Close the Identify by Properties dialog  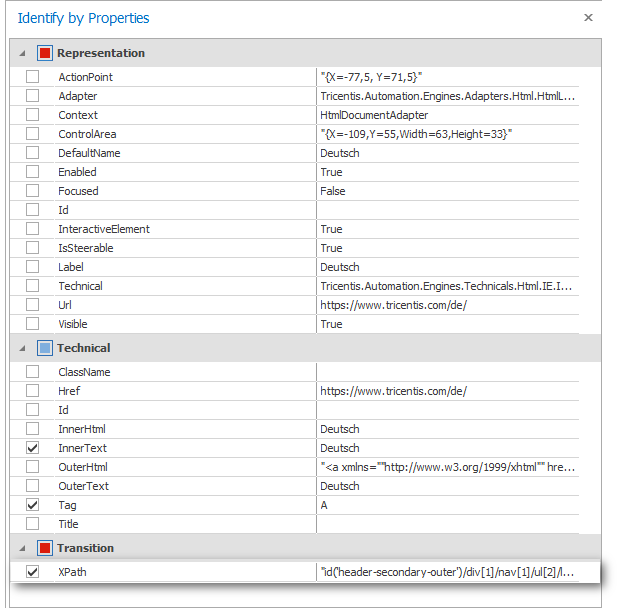(x=588, y=17)
